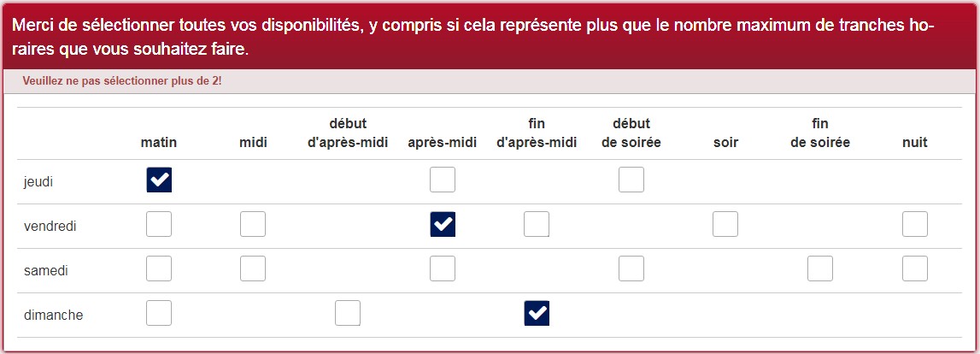Tick the samedi midi box
This screenshot has width=980, height=354.
point(253,269)
